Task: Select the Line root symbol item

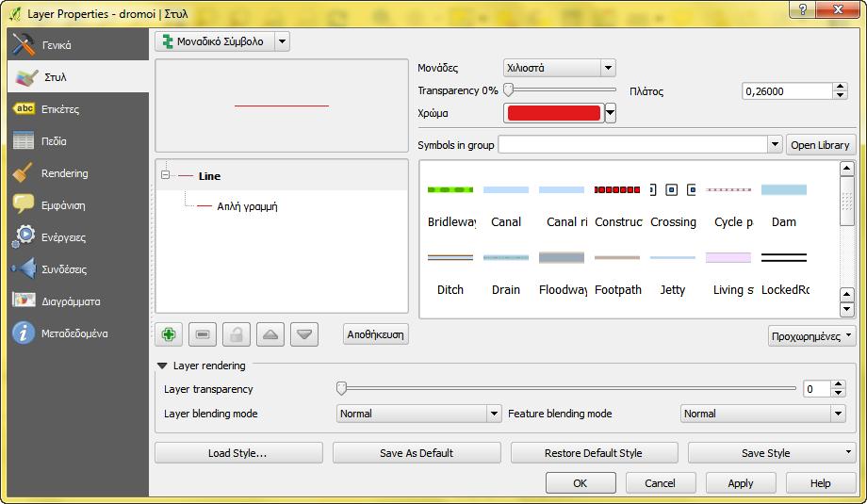Action: 209,176
